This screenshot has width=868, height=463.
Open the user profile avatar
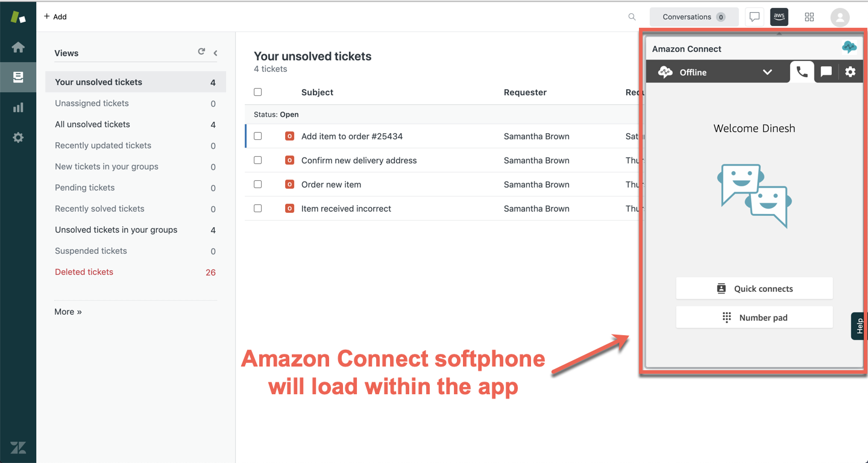(x=840, y=17)
